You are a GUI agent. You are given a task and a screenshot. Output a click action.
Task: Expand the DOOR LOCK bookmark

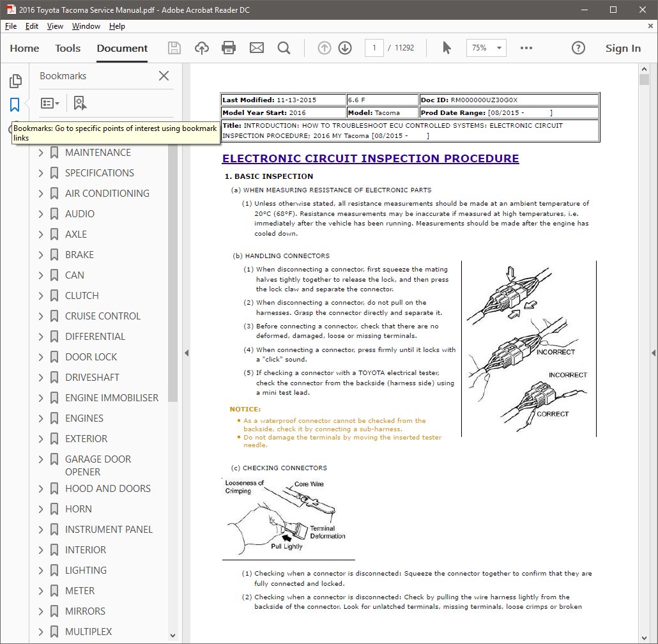[x=41, y=357]
